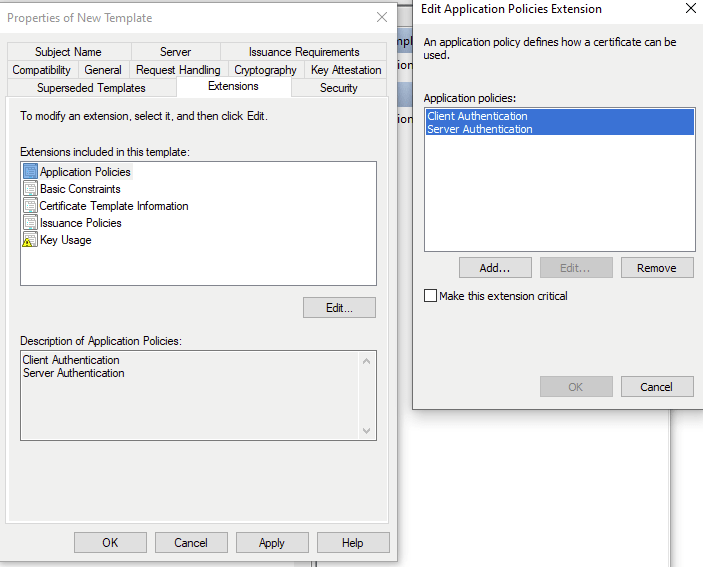Viewport: 703px width, 567px height.
Task: Click the Application Policies extension icon
Action: [30, 172]
